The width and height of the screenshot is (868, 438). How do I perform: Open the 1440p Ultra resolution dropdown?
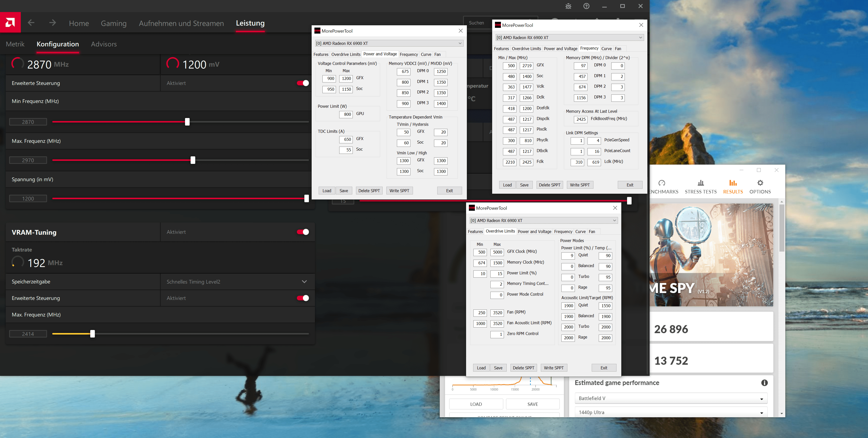point(671,412)
